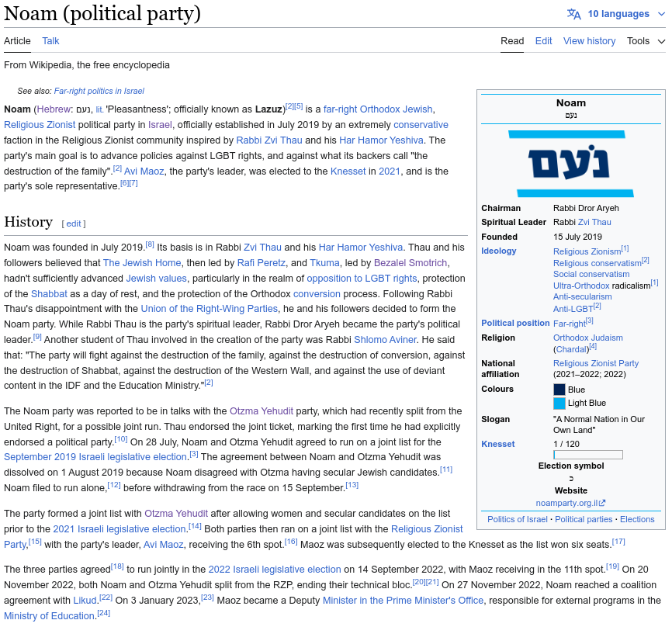The width and height of the screenshot is (672, 627).
Task: Click citation reference [17]
Action: tap(618, 542)
